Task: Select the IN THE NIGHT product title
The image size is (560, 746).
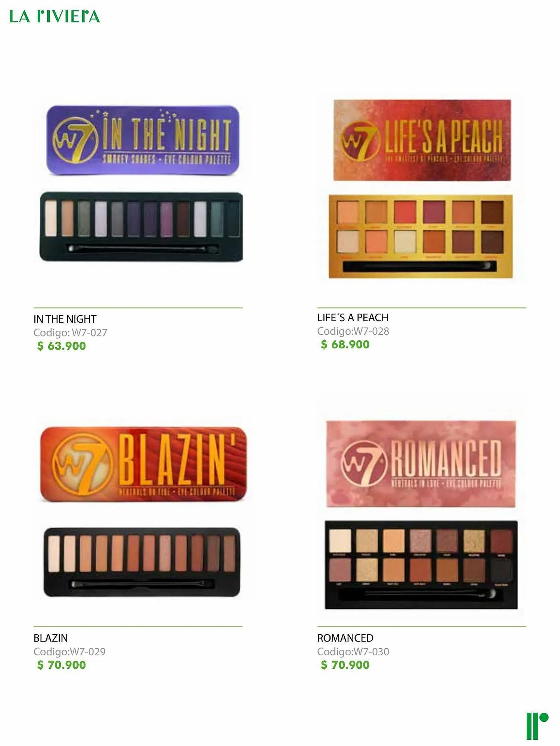Action: (65, 319)
